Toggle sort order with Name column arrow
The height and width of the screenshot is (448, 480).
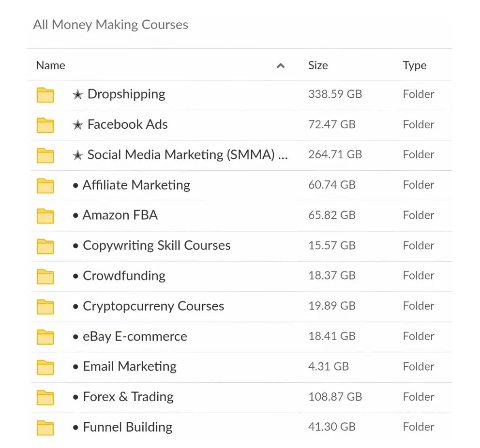280,66
